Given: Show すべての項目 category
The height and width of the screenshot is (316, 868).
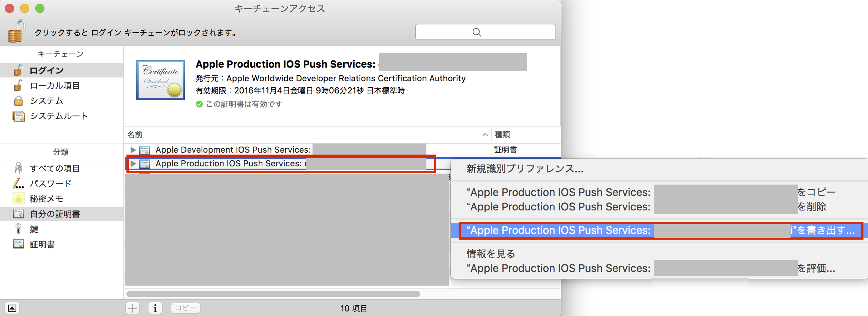Looking at the screenshot, I should point(55,168).
